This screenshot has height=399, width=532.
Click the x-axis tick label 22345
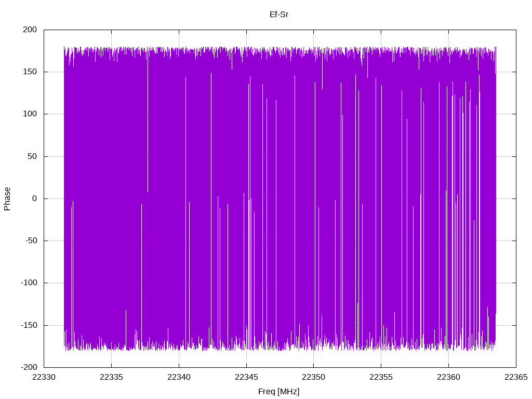tap(246, 377)
